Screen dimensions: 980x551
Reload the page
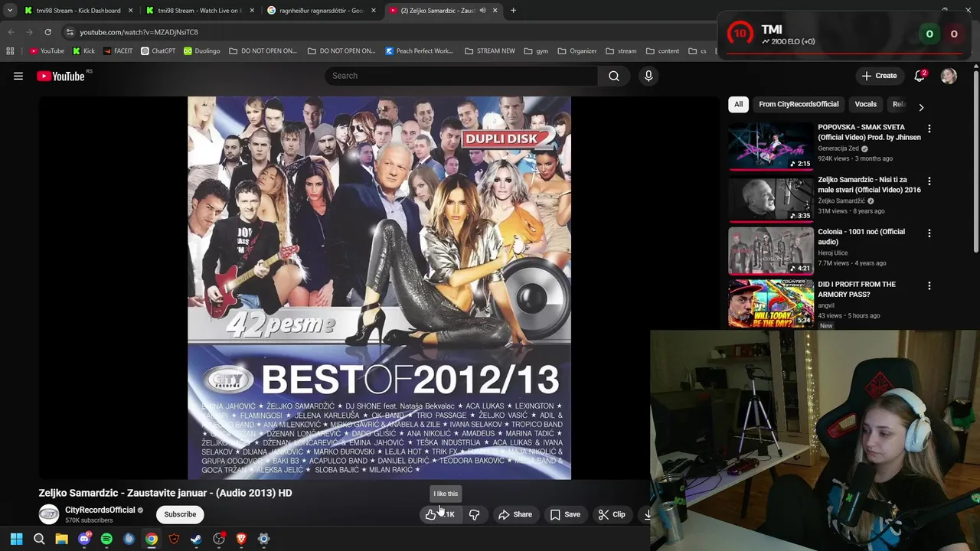pos(47,32)
